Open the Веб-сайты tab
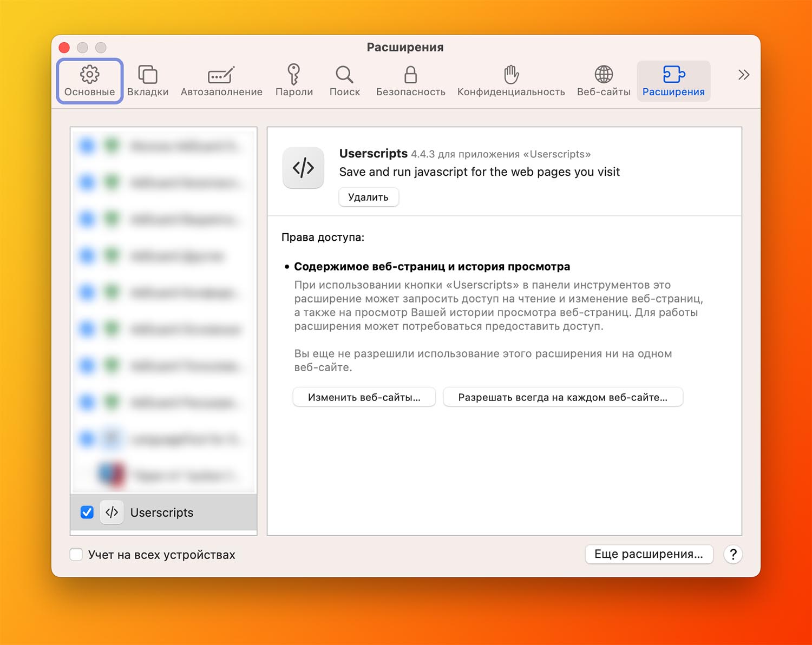This screenshot has height=645, width=812. click(x=604, y=81)
